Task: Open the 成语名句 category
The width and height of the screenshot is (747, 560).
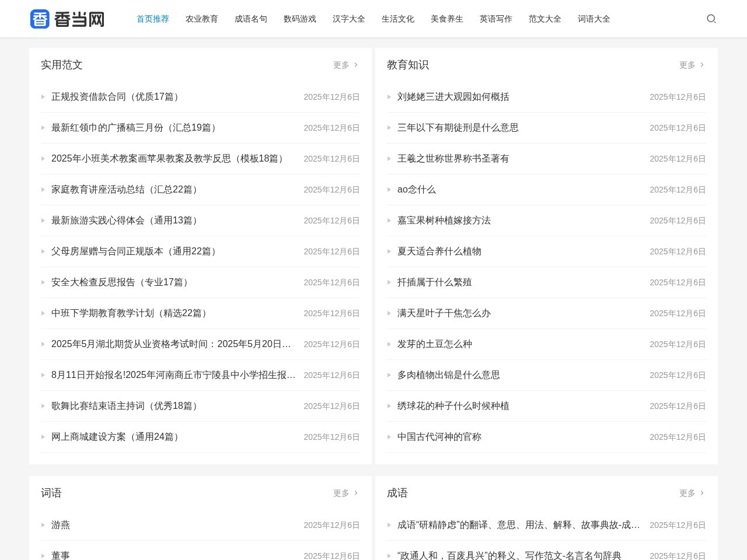Action: click(x=250, y=19)
